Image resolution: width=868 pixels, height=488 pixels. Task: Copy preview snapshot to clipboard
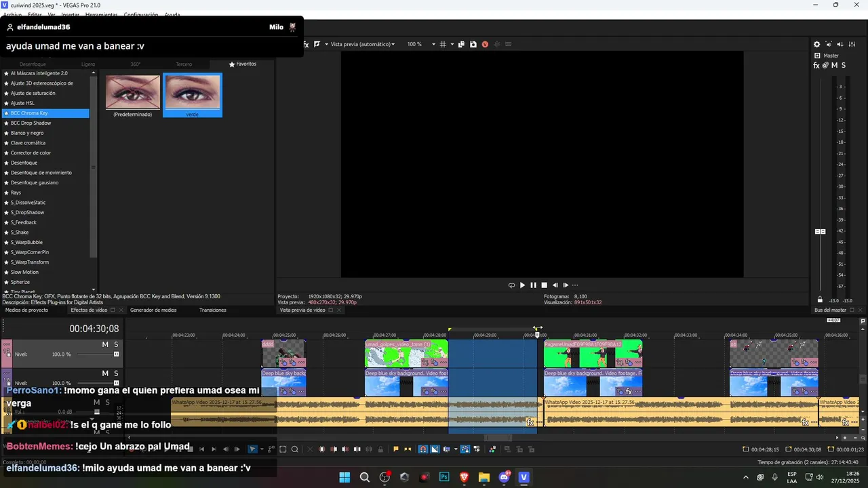(x=461, y=44)
